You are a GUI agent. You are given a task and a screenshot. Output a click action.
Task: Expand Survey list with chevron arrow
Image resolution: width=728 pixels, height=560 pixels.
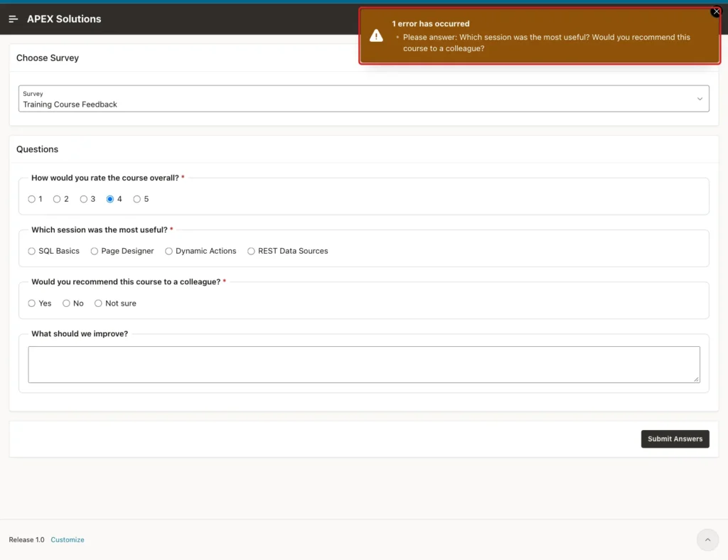[x=700, y=99]
